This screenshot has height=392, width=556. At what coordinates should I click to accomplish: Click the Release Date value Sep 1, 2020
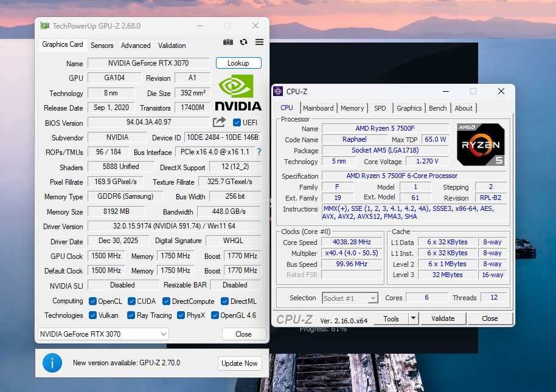click(x=111, y=108)
